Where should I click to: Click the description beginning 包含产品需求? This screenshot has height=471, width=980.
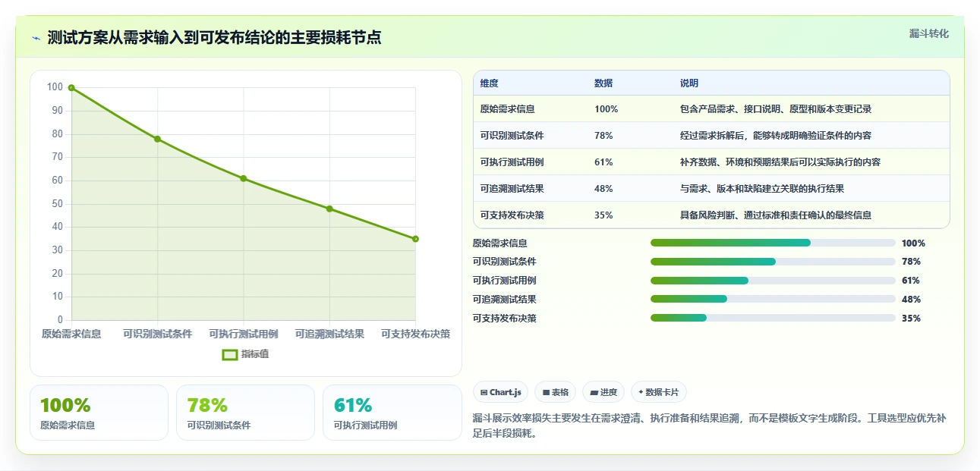click(776, 109)
